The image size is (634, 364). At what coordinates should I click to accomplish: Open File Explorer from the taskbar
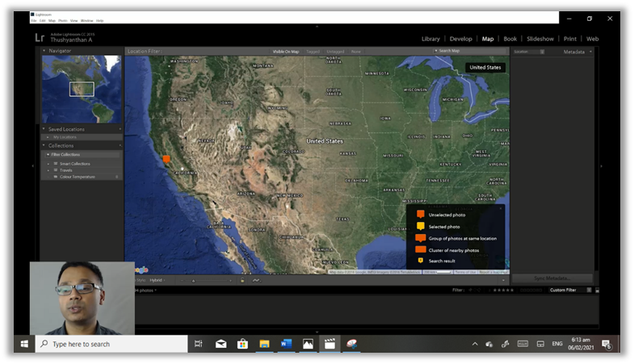tap(264, 344)
